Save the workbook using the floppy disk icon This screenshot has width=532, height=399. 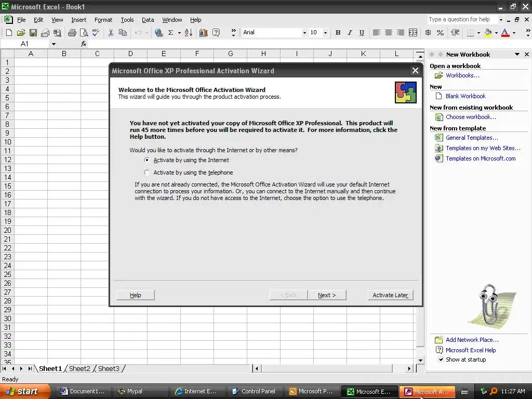pos(33,33)
